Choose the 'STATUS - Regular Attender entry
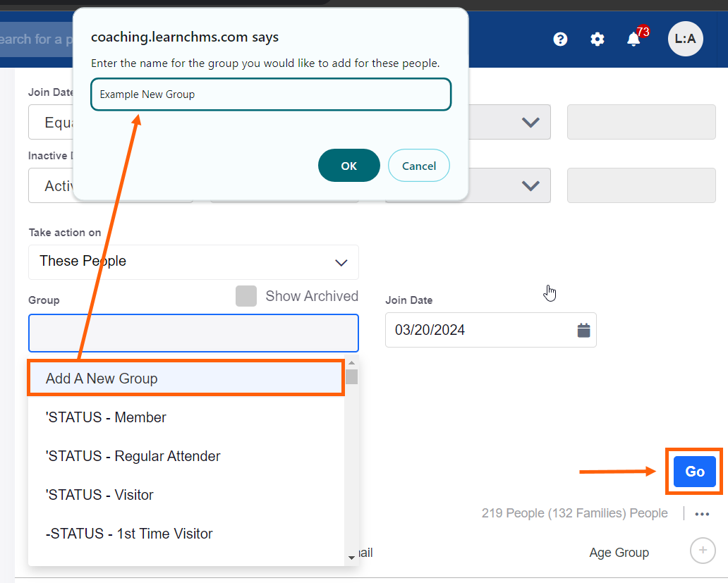This screenshot has height=583, width=728. tap(132, 456)
